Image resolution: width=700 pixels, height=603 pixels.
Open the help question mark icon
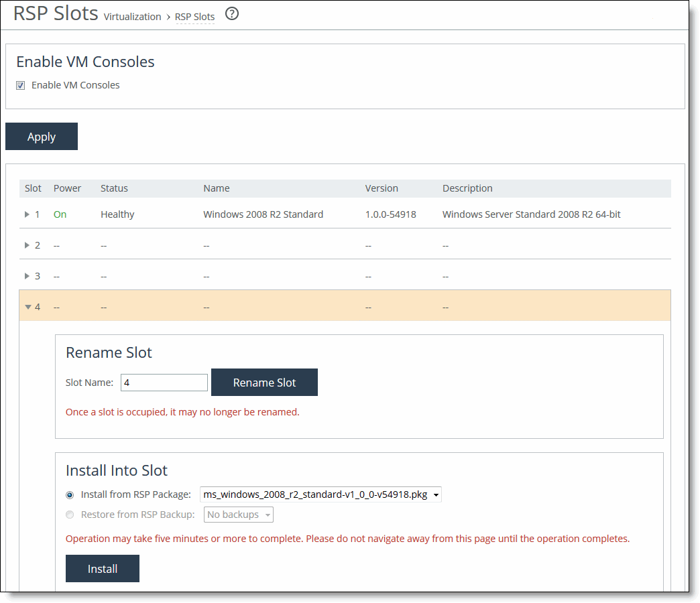click(x=232, y=14)
